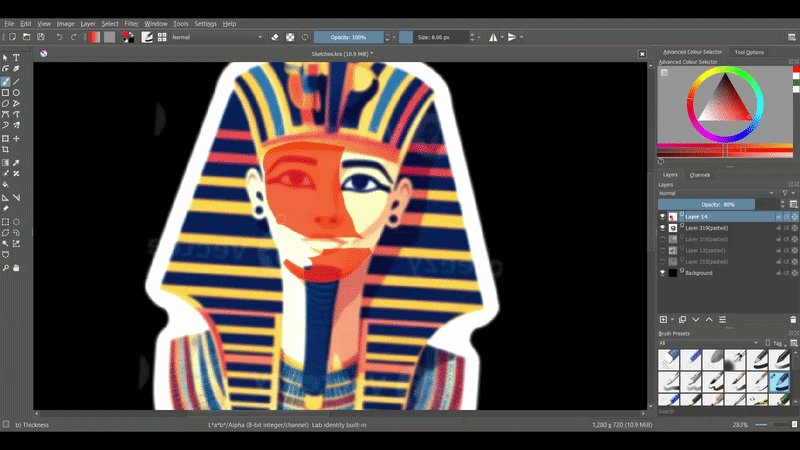Select the Rectangle shape tool
The height and width of the screenshot is (450, 800).
coord(6,93)
